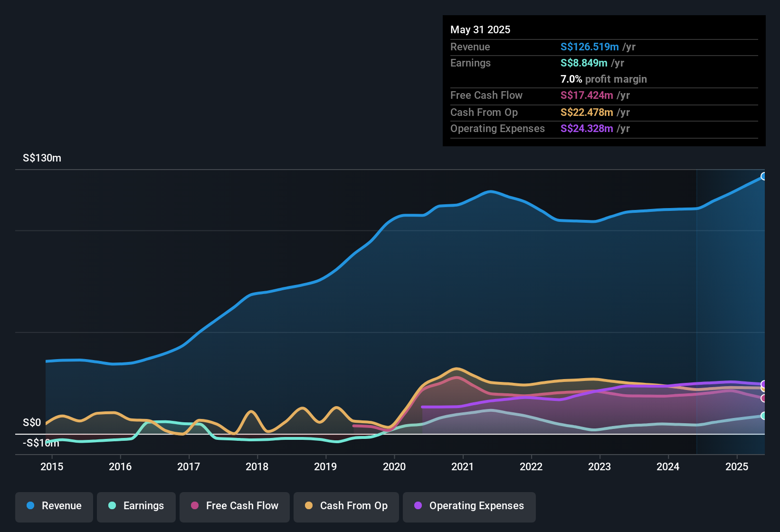The width and height of the screenshot is (780, 532).
Task: Click the May 31 2025 tooltip date
Action: click(x=480, y=29)
